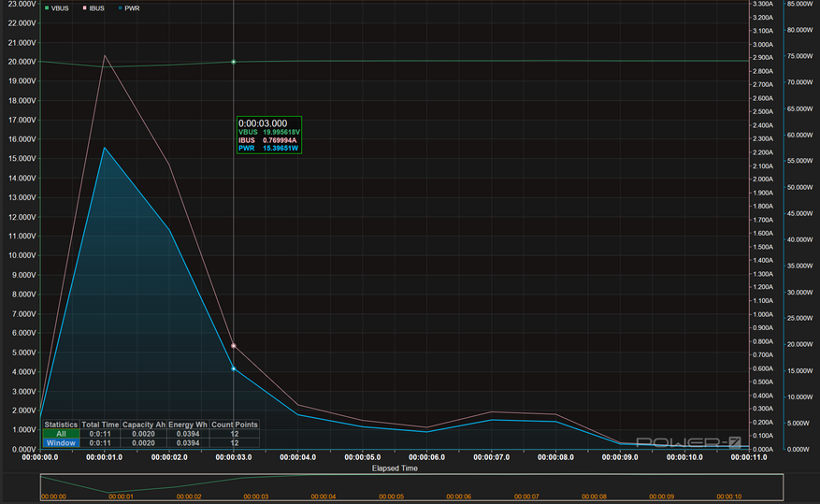The height and width of the screenshot is (504, 820).
Task: Click the Energy Wh column header
Action: tap(188, 425)
